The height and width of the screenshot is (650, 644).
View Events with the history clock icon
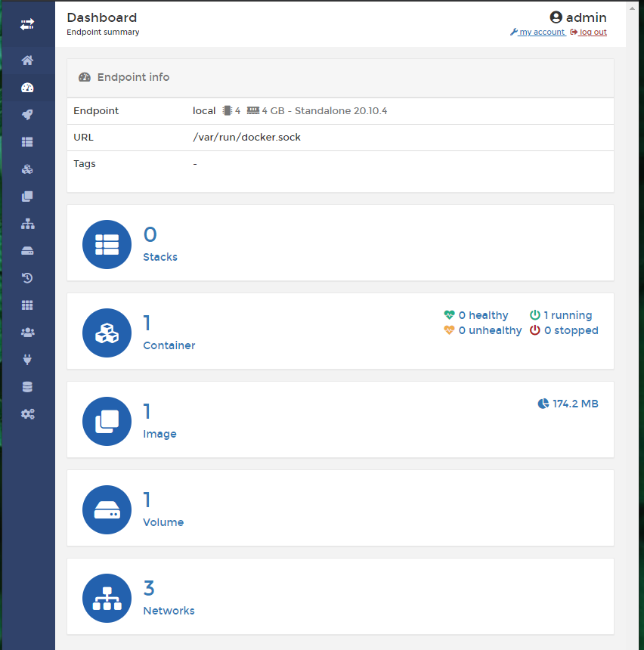pyautogui.click(x=27, y=277)
